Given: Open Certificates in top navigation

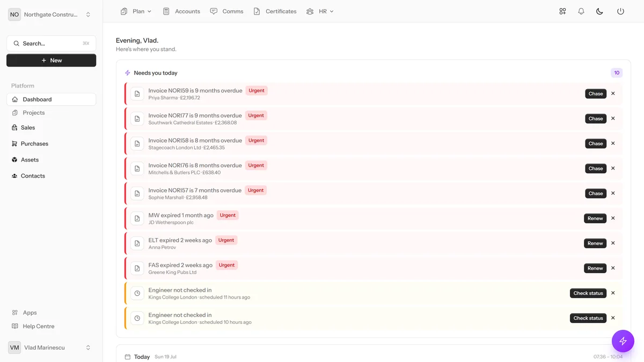Looking at the screenshot, I should pos(275,11).
